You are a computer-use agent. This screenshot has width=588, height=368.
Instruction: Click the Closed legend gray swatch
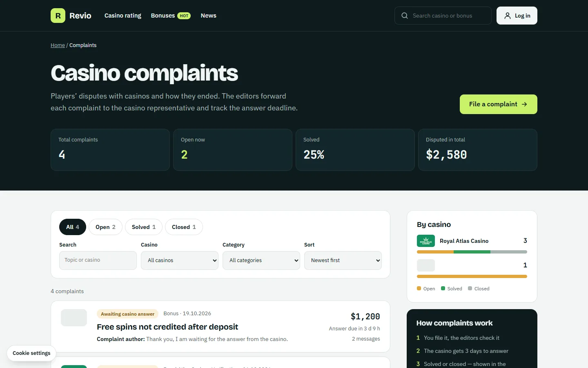point(470,288)
